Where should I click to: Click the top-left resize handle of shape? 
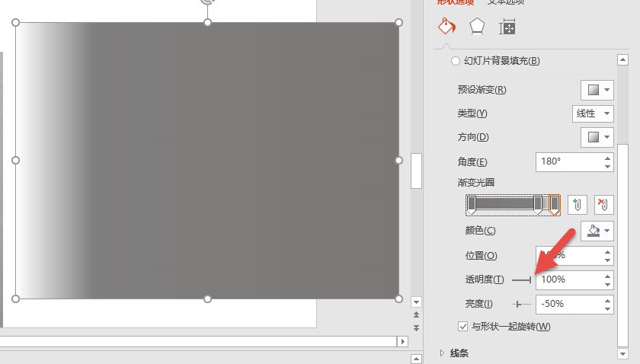click(15, 22)
